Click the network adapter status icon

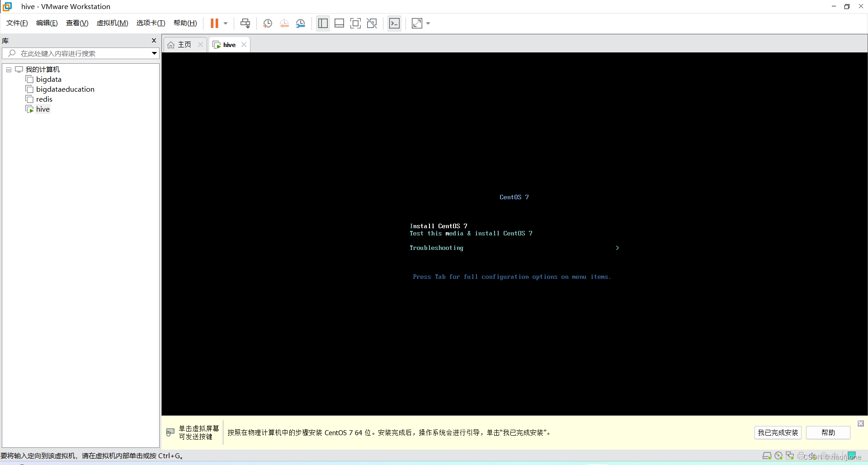tap(790, 456)
